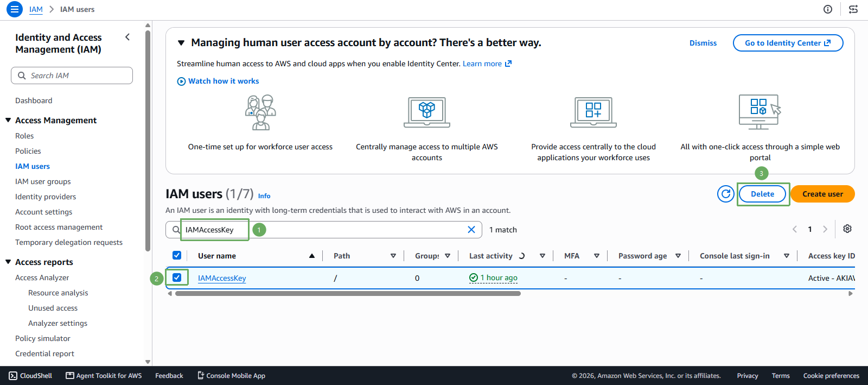Open IAM user groups page
868x385 pixels.
[x=43, y=181]
